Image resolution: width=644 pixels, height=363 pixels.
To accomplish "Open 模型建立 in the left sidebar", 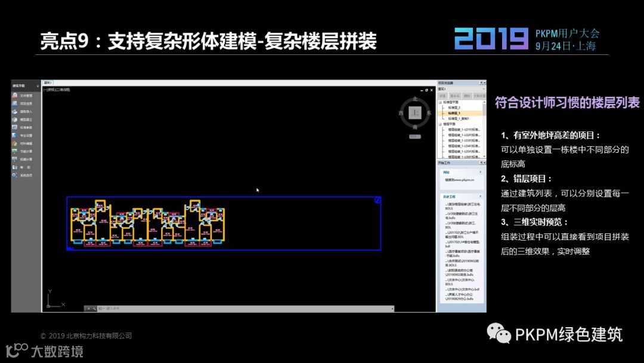I will click(x=23, y=119).
